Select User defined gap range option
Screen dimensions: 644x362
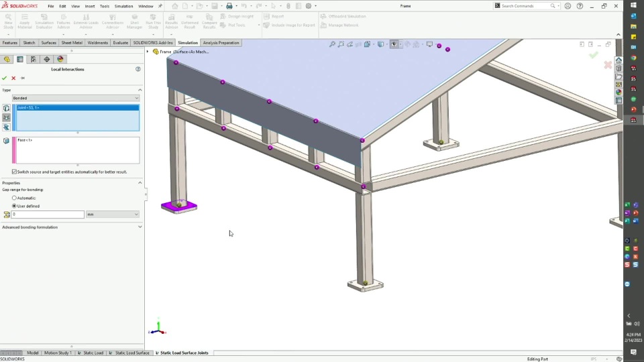(14, 206)
